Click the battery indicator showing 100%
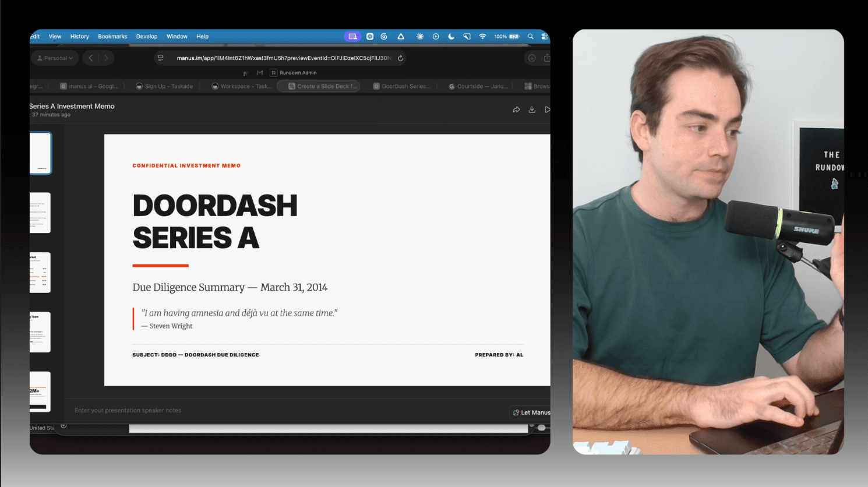Screen dimensions: 868x487 tap(506, 36)
